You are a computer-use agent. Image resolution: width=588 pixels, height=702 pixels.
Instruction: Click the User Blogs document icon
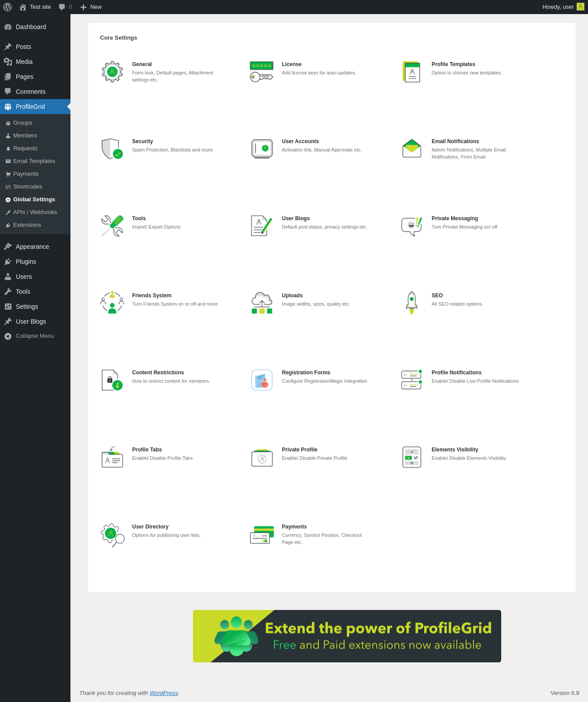pos(262,226)
